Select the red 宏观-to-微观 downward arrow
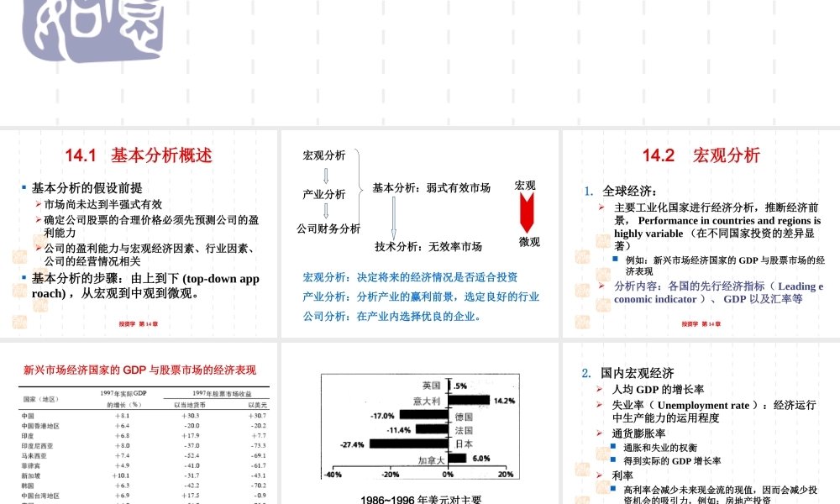The height and width of the screenshot is (504, 840). coord(527,208)
